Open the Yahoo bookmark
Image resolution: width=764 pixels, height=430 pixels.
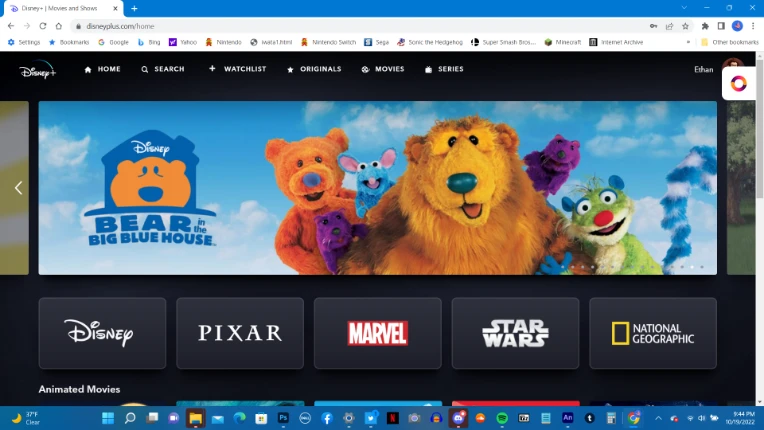click(183, 42)
